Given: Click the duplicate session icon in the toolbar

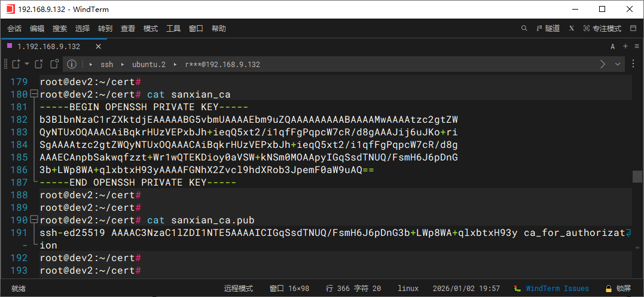Looking at the screenshot, I should click(x=54, y=64).
